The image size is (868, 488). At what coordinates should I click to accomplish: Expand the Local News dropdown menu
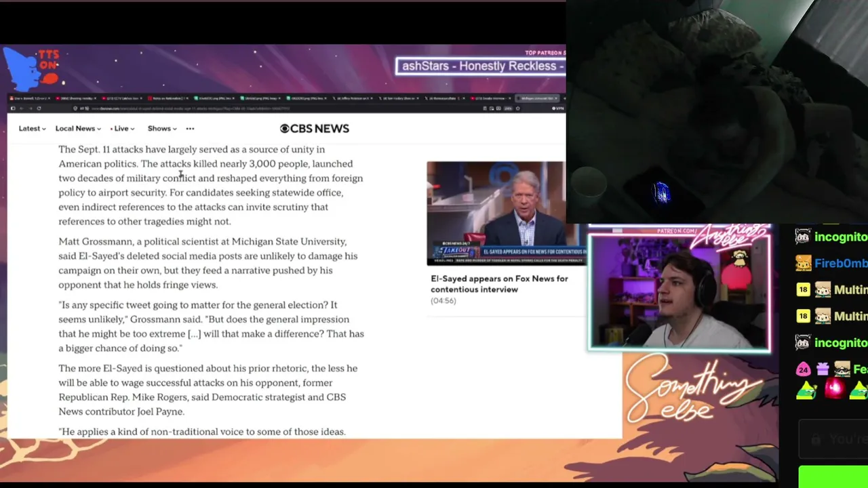tap(78, 129)
